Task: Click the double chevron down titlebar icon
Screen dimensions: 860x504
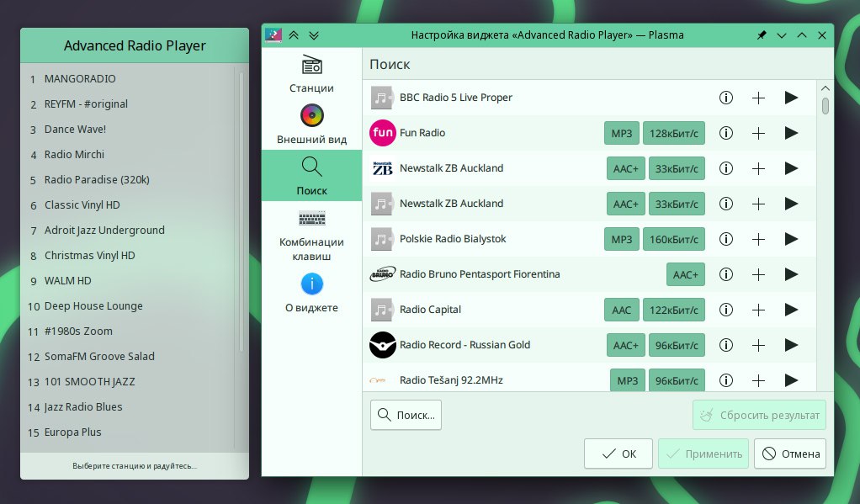Action: (314, 35)
